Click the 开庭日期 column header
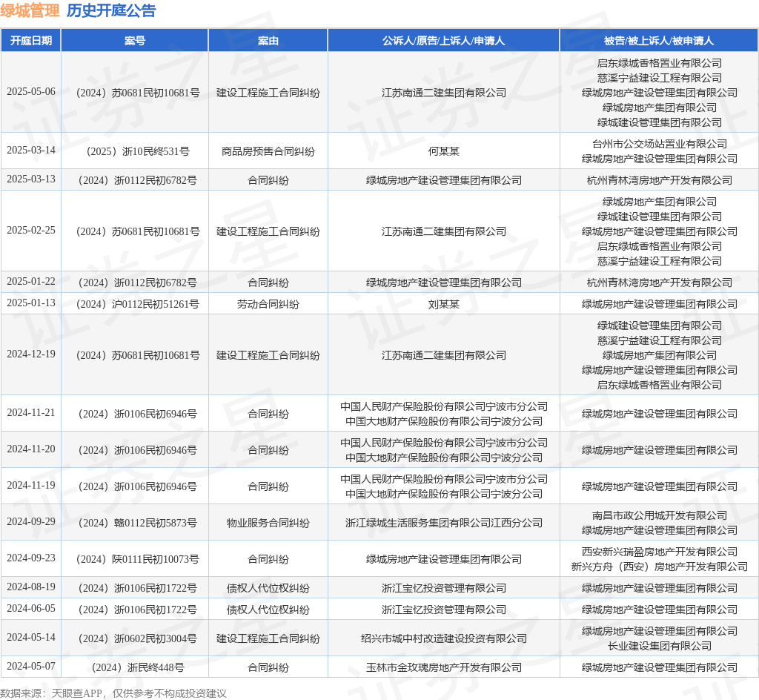This screenshot has height=700, width=759. point(31,41)
